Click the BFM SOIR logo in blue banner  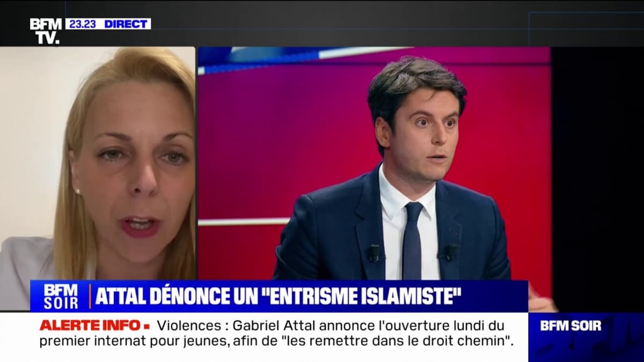[61, 296]
